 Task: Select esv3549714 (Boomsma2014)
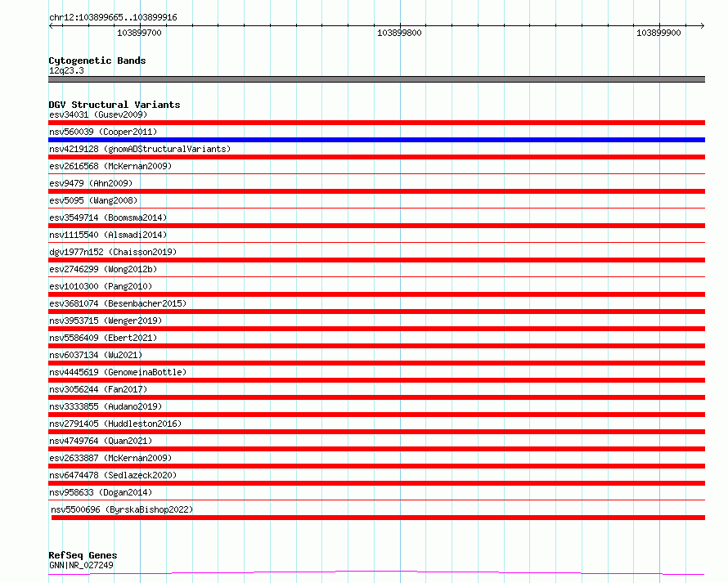coord(108,218)
